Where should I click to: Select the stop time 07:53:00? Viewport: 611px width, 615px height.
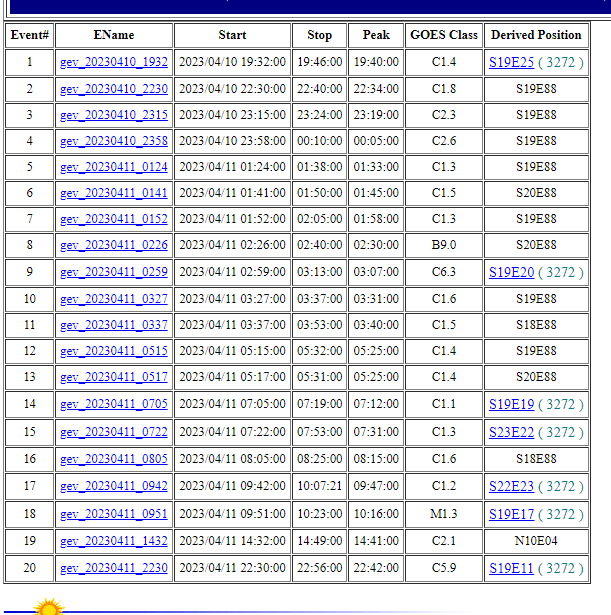pos(320,432)
